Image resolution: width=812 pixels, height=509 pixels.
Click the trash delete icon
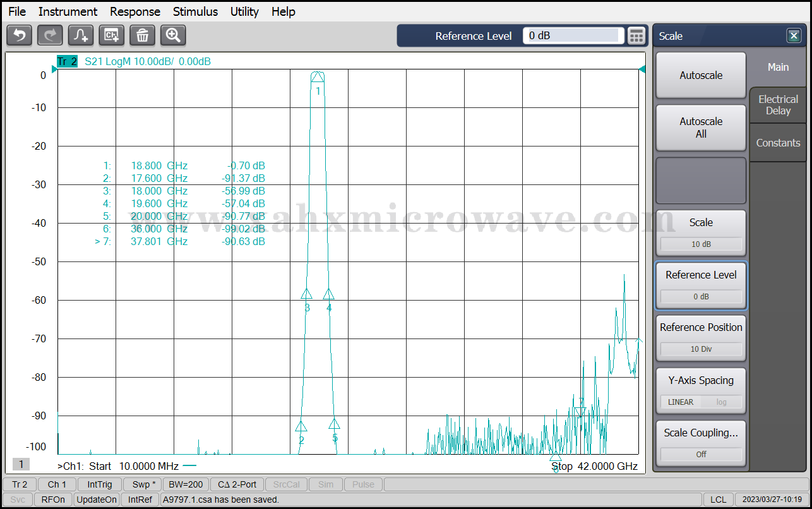point(142,35)
